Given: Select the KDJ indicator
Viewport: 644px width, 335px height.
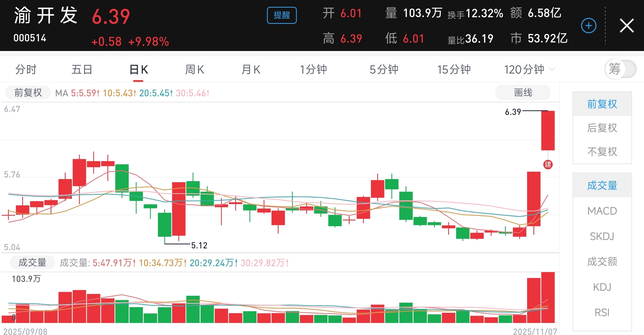Looking at the screenshot, I should (x=602, y=287).
